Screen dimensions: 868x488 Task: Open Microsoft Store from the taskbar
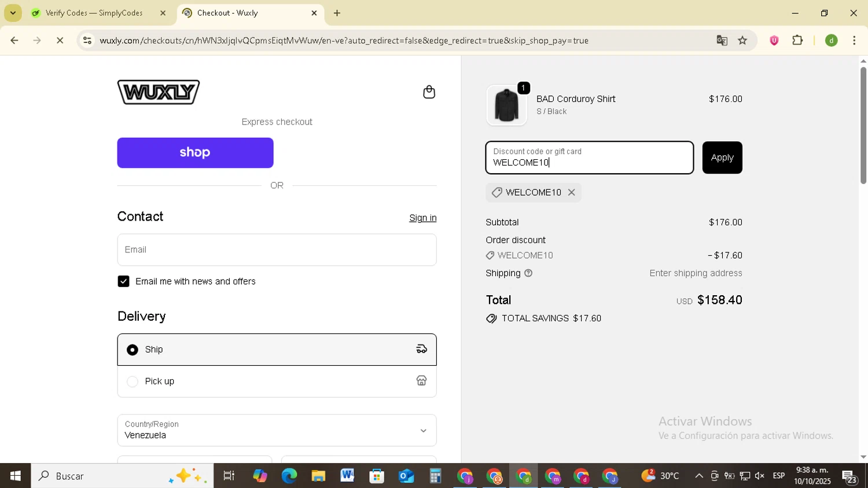(x=377, y=476)
